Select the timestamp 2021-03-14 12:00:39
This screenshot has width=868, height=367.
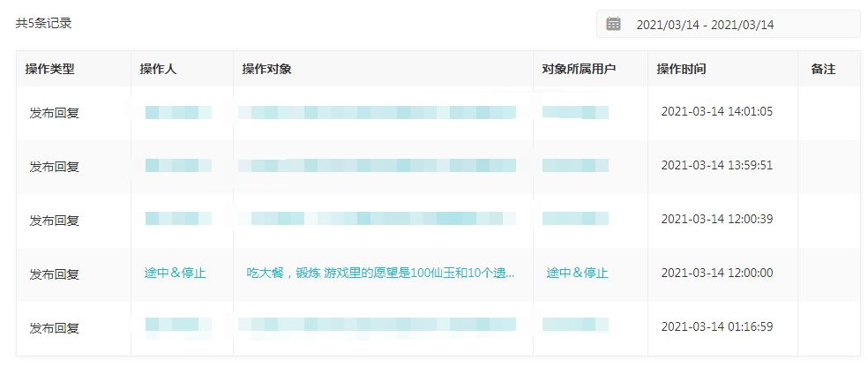717,219
